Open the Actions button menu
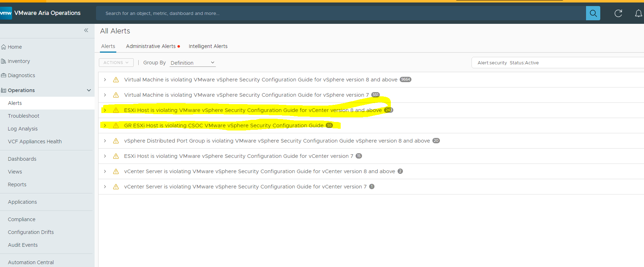 pyautogui.click(x=116, y=63)
